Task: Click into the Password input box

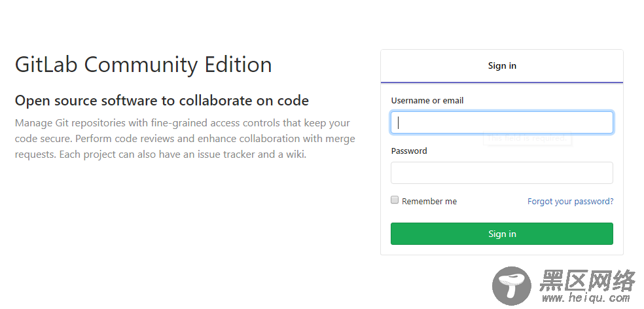Action: pyautogui.click(x=502, y=173)
